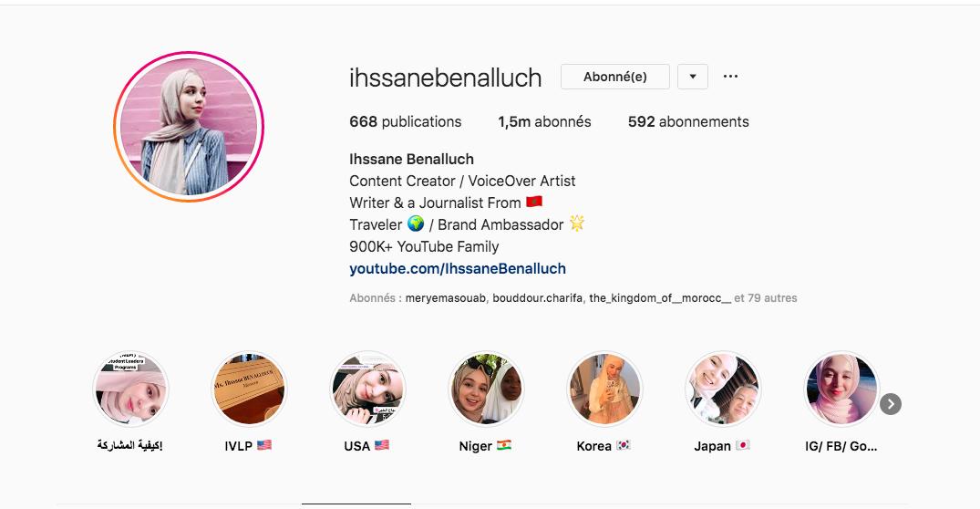This screenshot has height=509, width=980.
Task: Show next story highlights with arrow
Action: click(891, 404)
